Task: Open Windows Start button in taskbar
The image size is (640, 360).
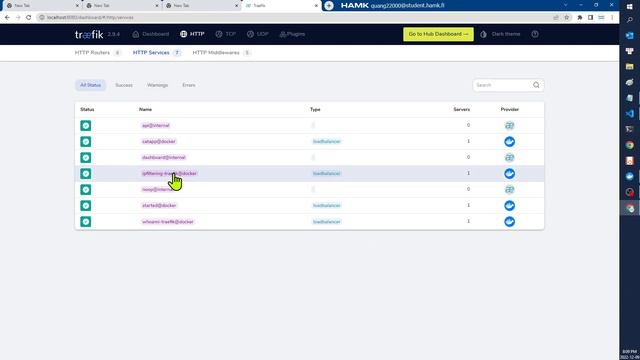Action: (x=629, y=7)
